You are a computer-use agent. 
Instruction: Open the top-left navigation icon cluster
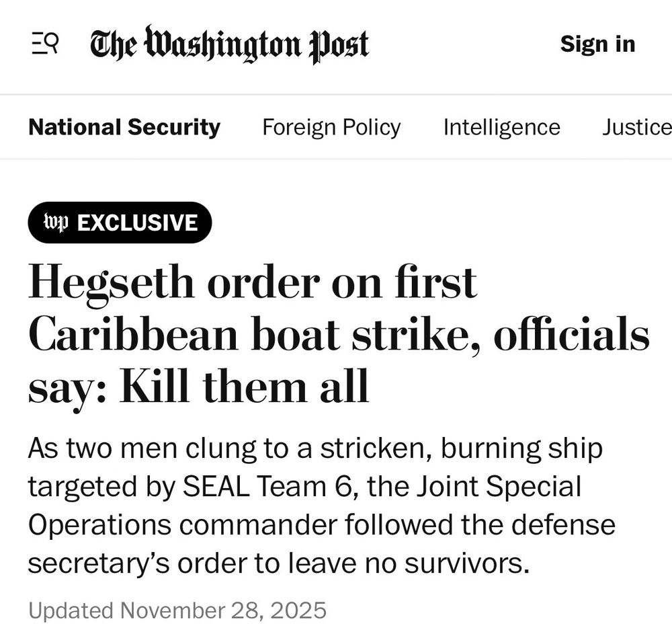[43, 43]
